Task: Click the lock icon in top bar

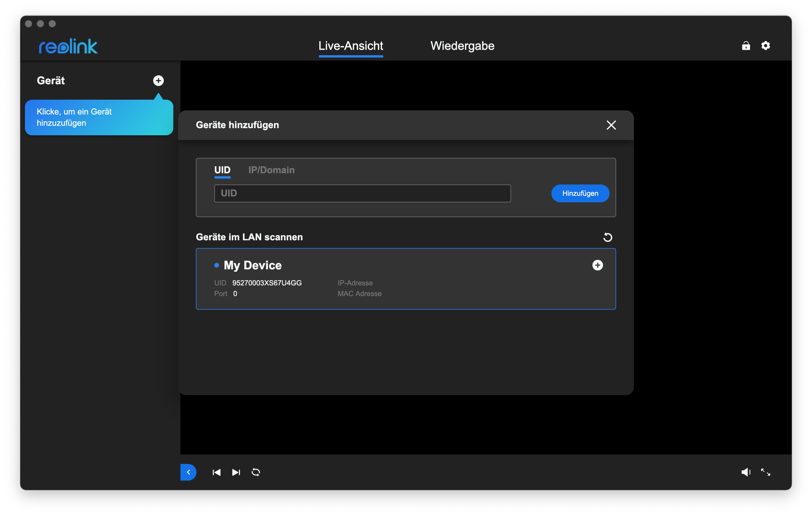Action: (x=746, y=45)
